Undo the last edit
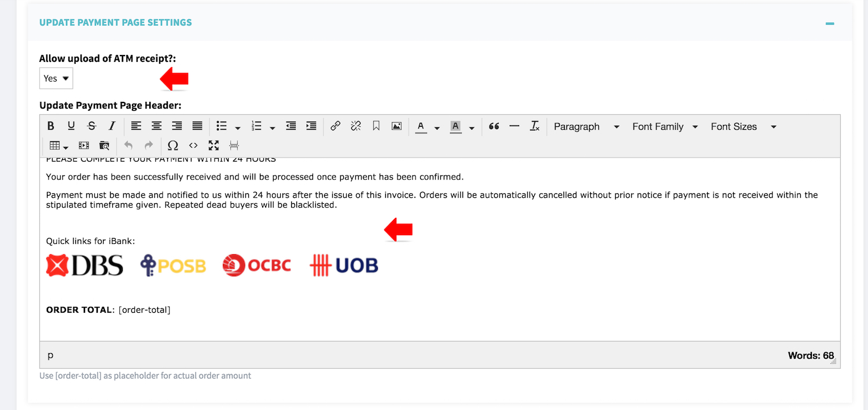Screen dimensions: 868x410 (128, 145)
